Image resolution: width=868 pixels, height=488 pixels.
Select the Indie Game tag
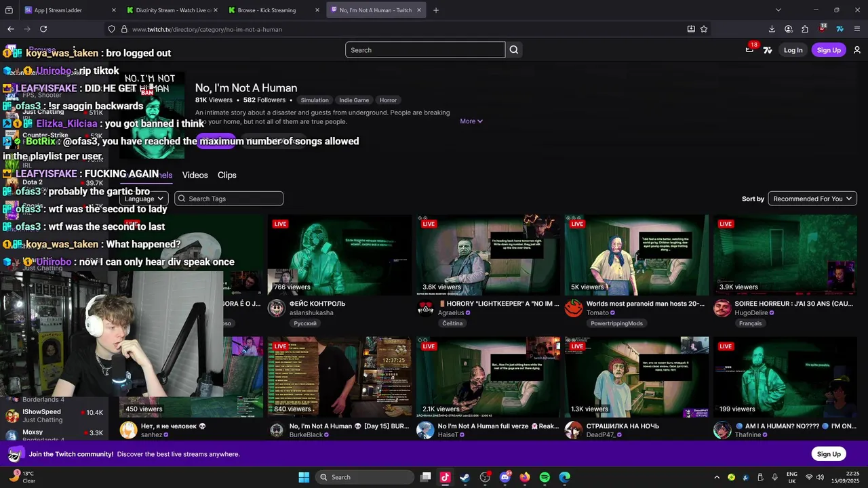[354, 100]
